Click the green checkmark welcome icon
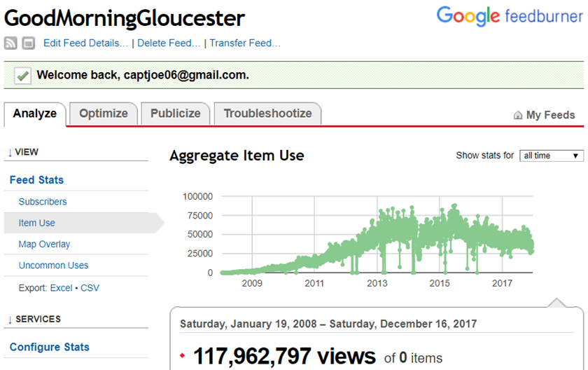 tap(22, 75)
